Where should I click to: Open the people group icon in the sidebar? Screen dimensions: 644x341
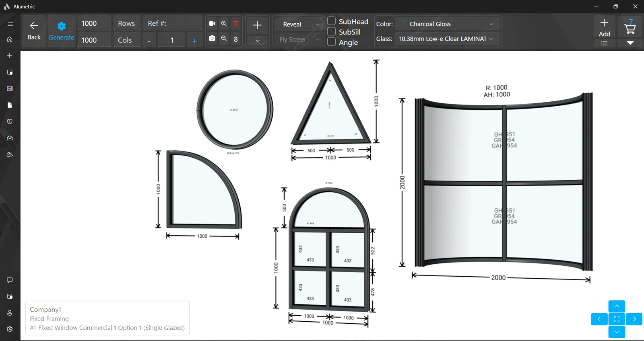pyautogui.click(x=10, y=154)
